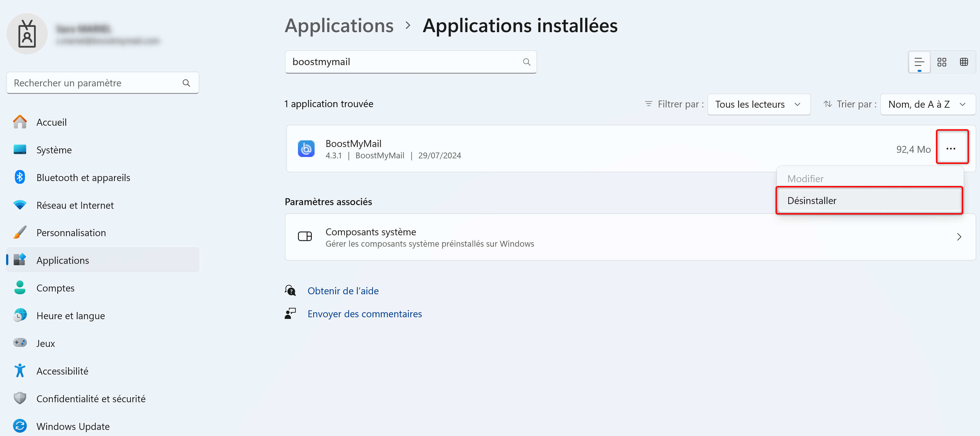Expand the Tous les lecteurs filter dropdown
The width and height of the screenshot is (980, 436).
[x=759, y=104]
